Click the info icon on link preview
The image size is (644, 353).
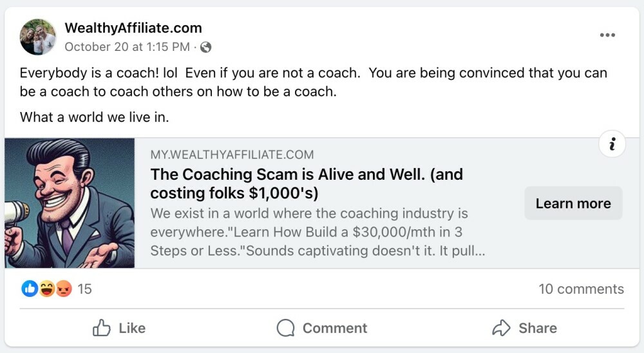pos(612,144)
